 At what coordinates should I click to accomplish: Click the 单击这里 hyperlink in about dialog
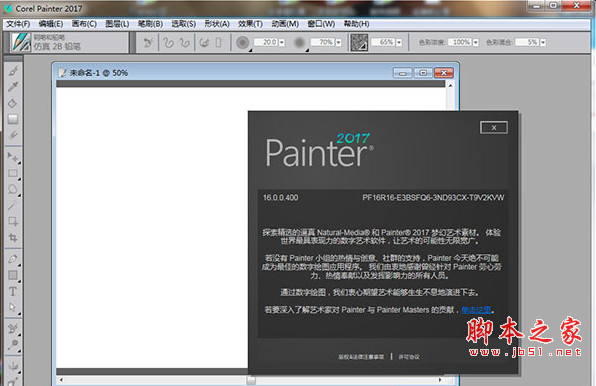[477, 310]
